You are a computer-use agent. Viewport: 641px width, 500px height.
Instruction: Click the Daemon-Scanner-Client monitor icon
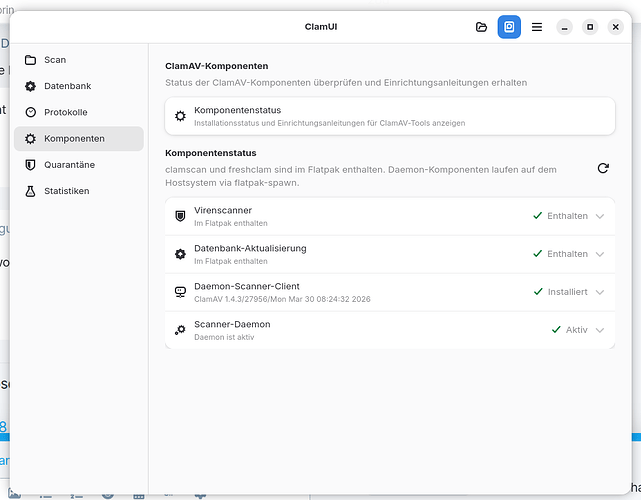[180, 292]
